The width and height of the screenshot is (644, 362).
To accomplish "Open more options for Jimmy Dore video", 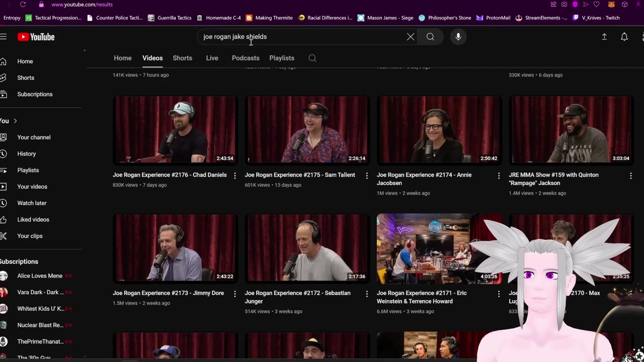I will pos(234,294).
